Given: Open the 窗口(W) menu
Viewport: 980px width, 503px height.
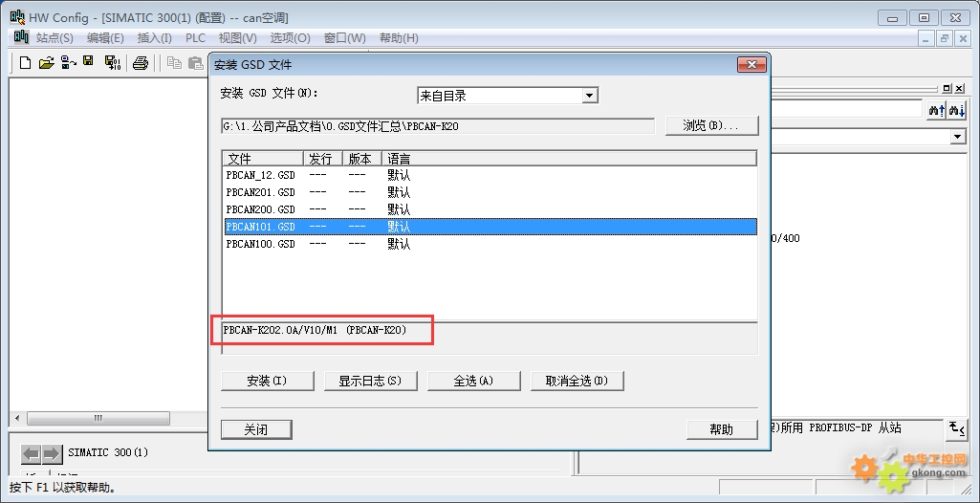Looking at the screenshot, I should click(x=344, y=38).
